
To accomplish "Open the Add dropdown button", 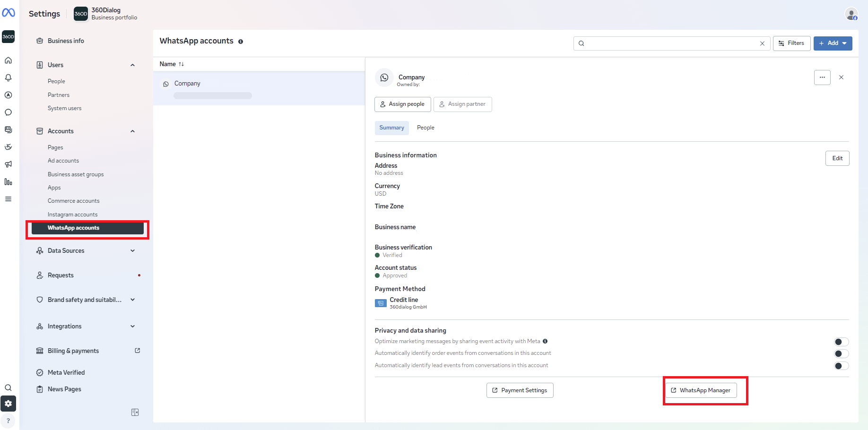I will [833, 43].
